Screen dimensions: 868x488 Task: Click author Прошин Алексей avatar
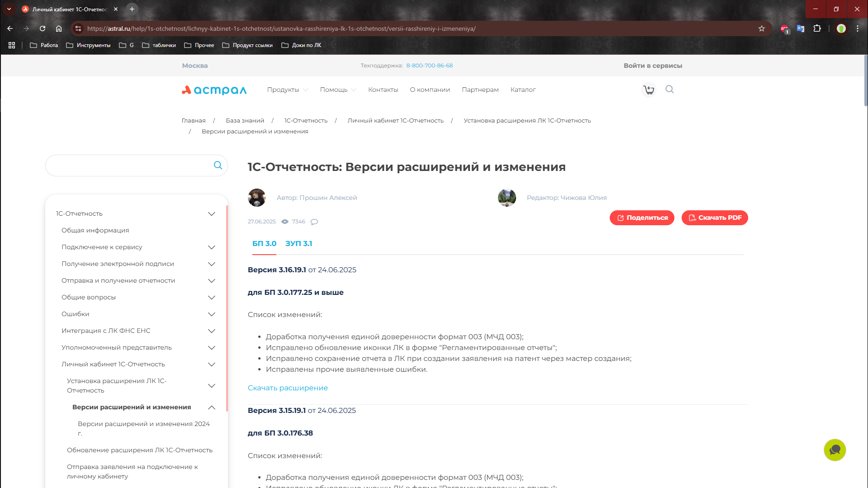click(x=256, y=198)
